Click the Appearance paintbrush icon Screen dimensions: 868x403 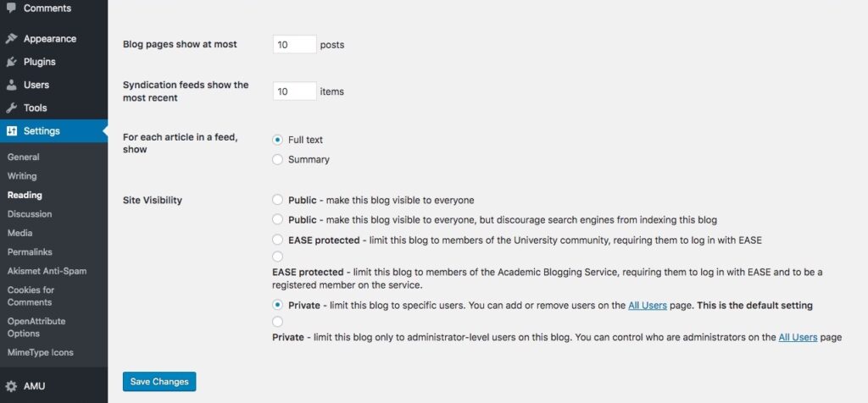pos(11,39)
